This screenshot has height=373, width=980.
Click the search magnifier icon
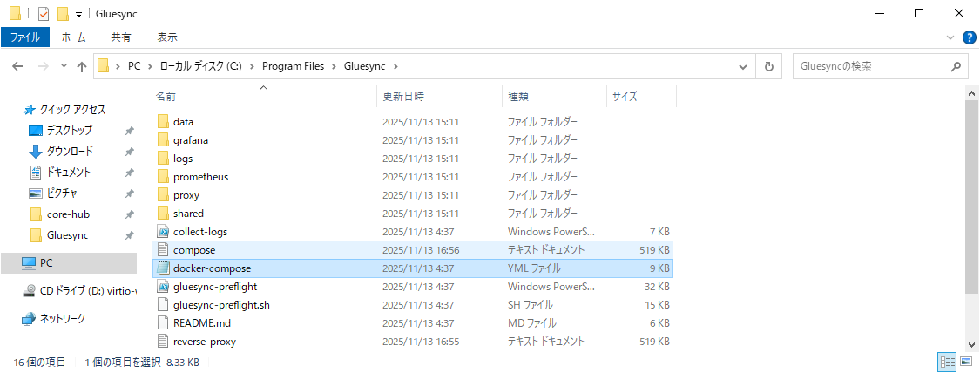coord(956,66)
